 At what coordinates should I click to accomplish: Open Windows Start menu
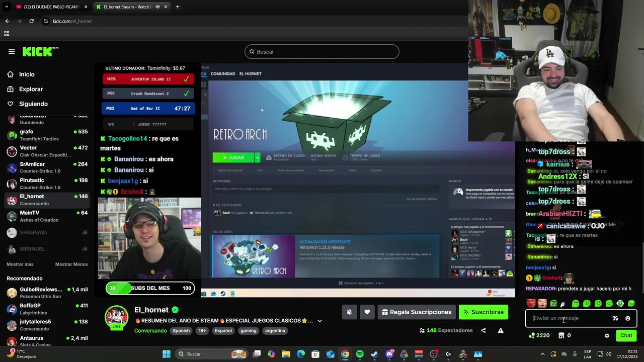pos(167,354)
